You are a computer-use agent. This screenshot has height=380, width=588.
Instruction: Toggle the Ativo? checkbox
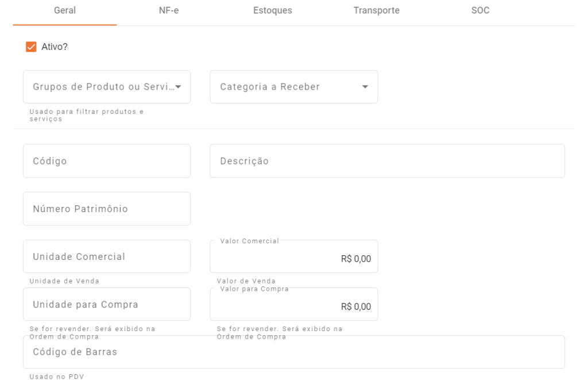[x=31, y=47]
